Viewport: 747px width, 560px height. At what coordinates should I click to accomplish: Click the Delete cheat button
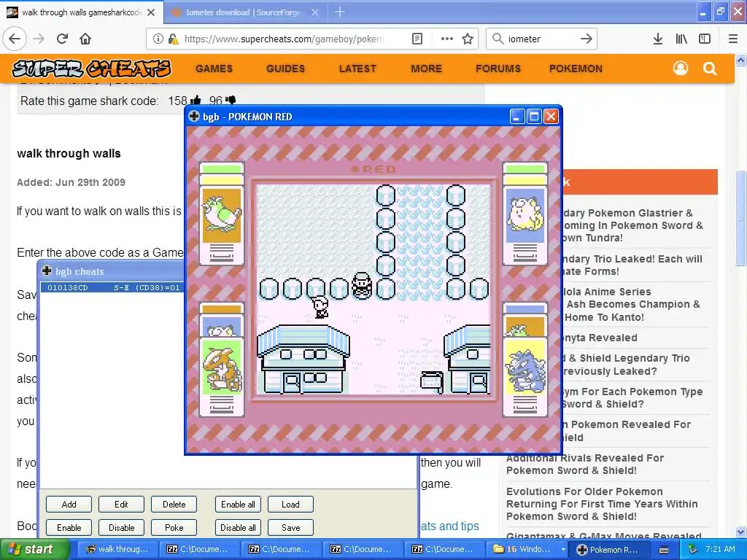(x=174, y=505)
